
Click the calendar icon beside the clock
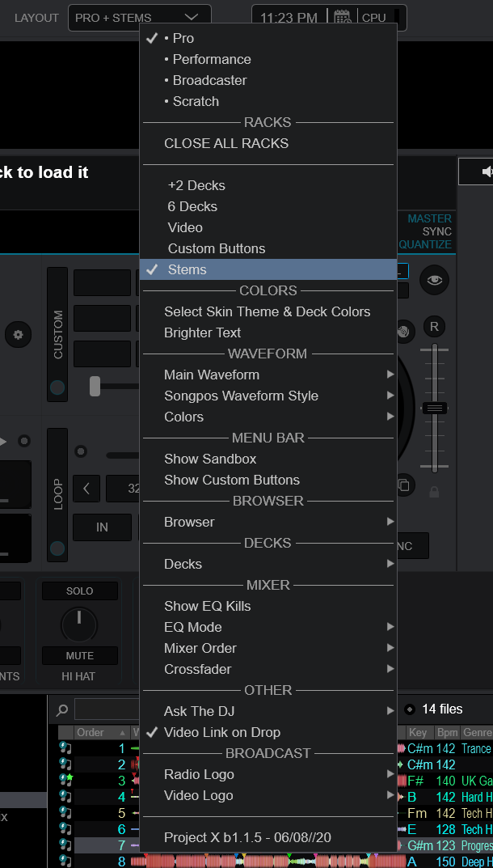[x=343, y=18]
